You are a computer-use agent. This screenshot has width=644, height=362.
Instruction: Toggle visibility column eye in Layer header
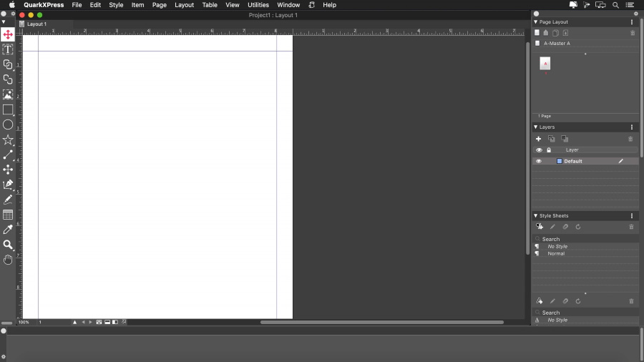tap(539, 150)
